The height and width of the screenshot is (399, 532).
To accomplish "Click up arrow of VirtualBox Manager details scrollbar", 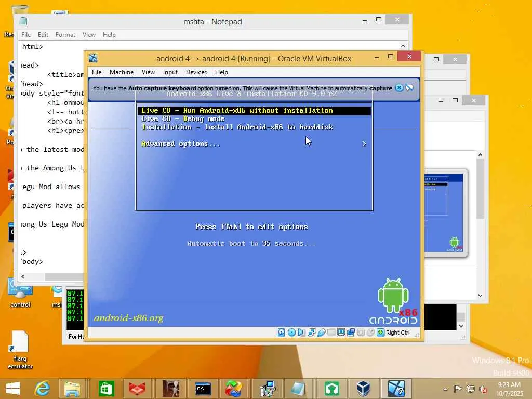I will click(x=480, y=155).
